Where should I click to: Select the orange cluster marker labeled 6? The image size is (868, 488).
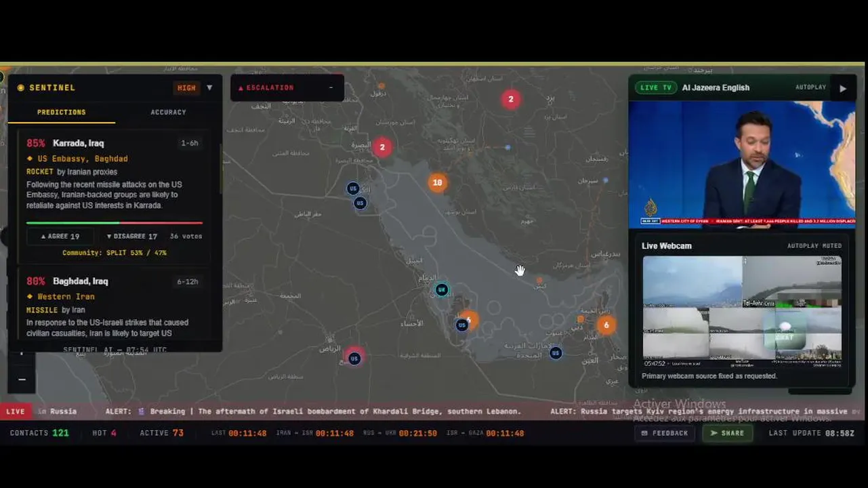point(606,325)
